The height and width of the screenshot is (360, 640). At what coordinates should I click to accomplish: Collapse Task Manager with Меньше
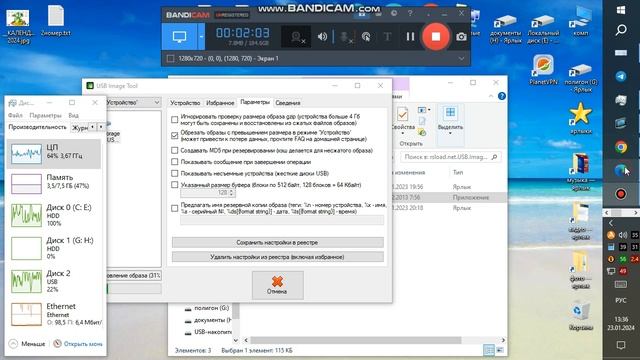point(27,344)
